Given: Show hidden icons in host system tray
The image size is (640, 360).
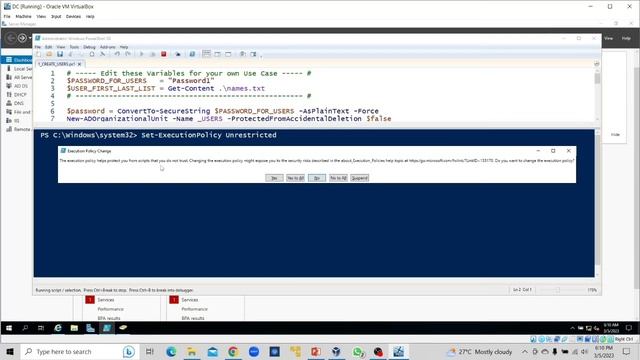Looking at the screenshot, I should (x=524, y=351).
